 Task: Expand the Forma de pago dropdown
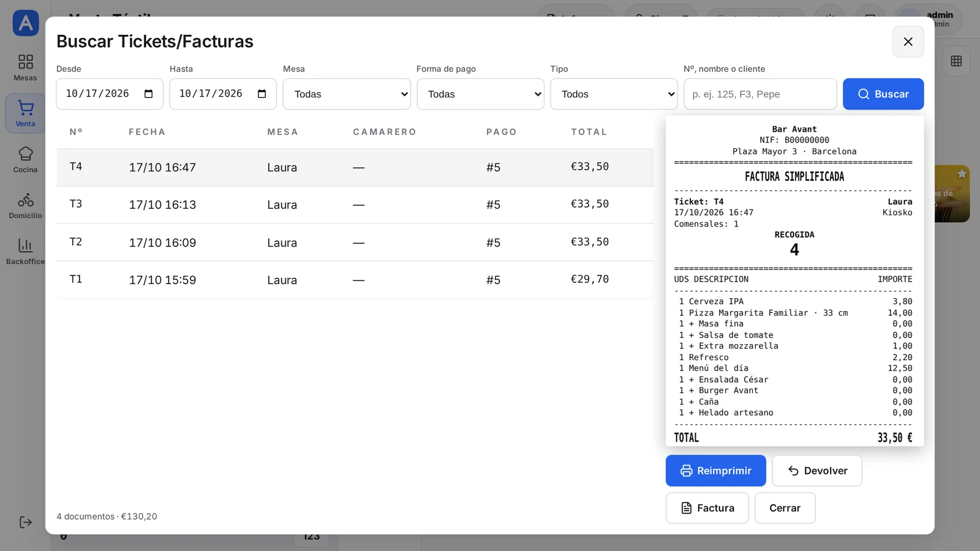click(480, 94)
